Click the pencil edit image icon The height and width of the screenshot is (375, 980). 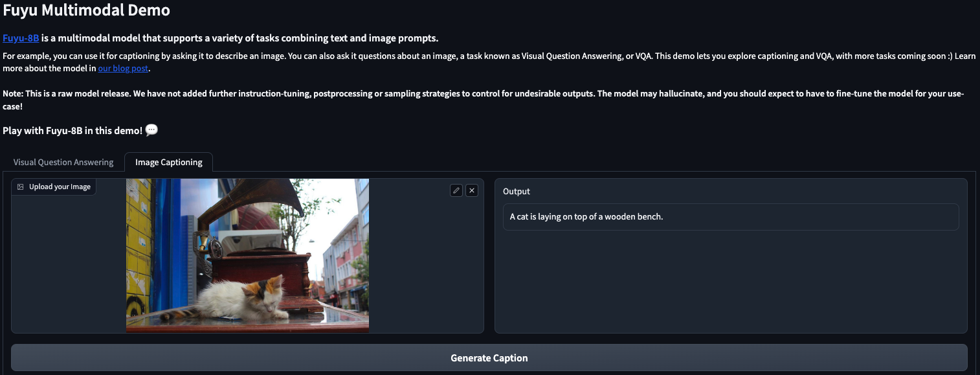click(456, 190)
